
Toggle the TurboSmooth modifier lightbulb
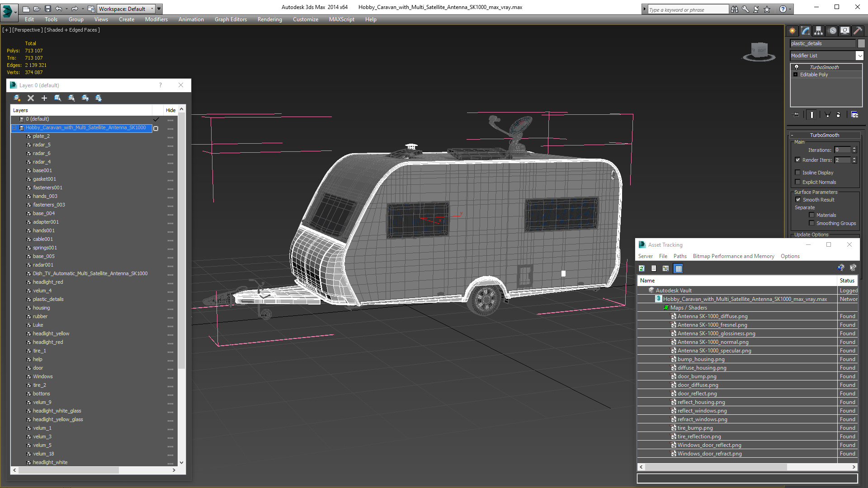pyautogui.click(x=797, y=67)
